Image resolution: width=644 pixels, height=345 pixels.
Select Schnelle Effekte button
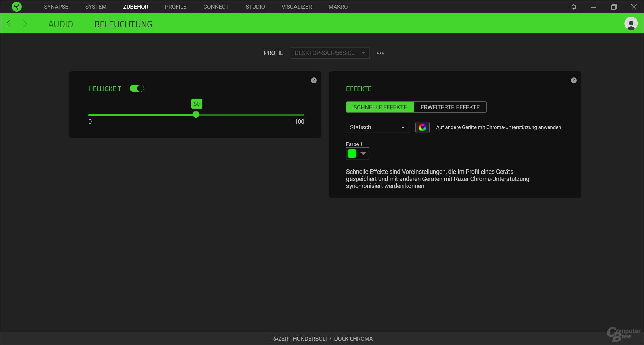coord(380,107)
